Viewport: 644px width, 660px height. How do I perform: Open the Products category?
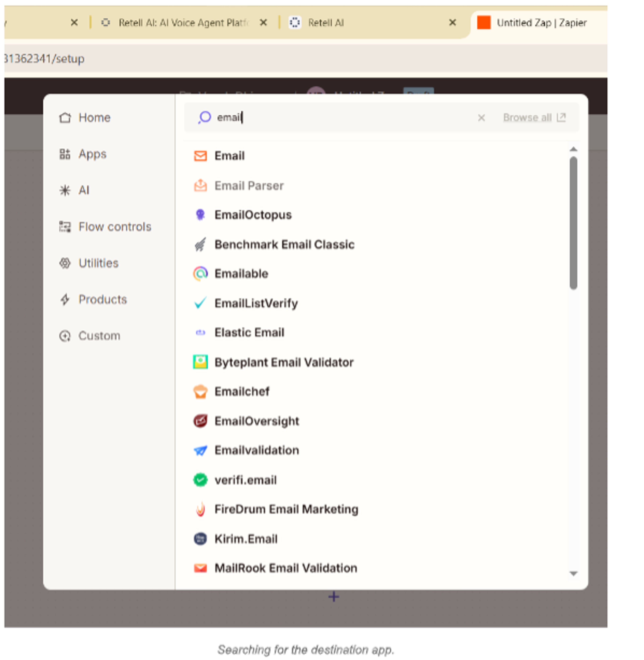[x=93, y=299]
